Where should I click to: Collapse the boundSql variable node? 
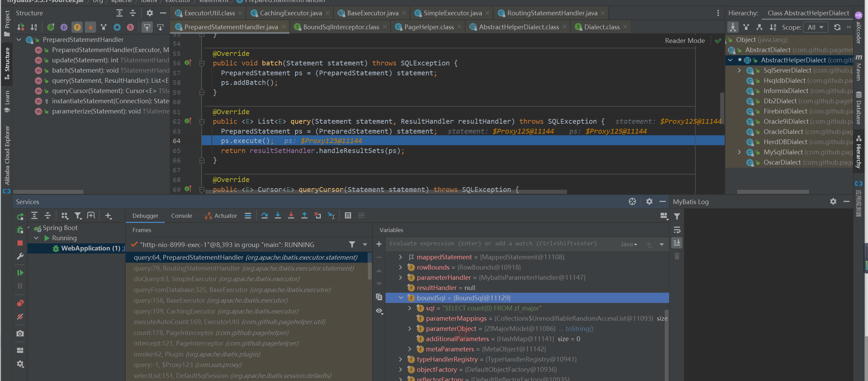(x=401, y=298)
